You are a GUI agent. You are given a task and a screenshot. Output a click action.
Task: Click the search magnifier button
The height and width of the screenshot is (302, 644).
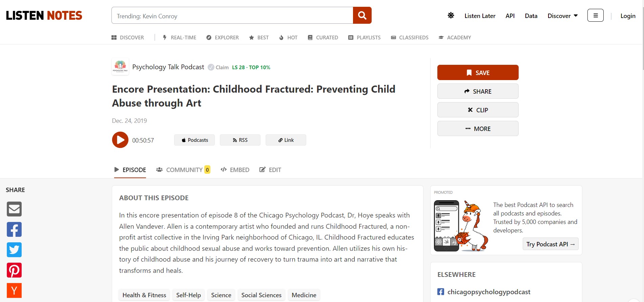[x=362, y=16]
